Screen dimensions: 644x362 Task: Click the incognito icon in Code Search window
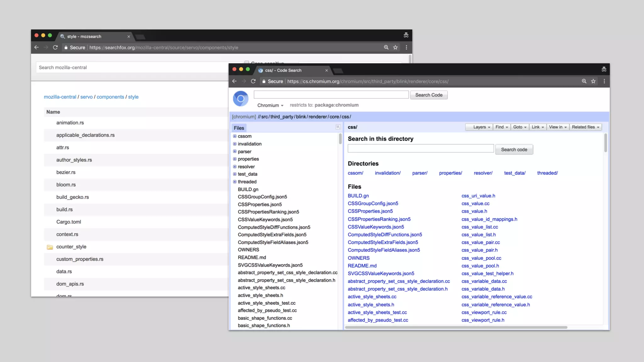pos(604,69)
